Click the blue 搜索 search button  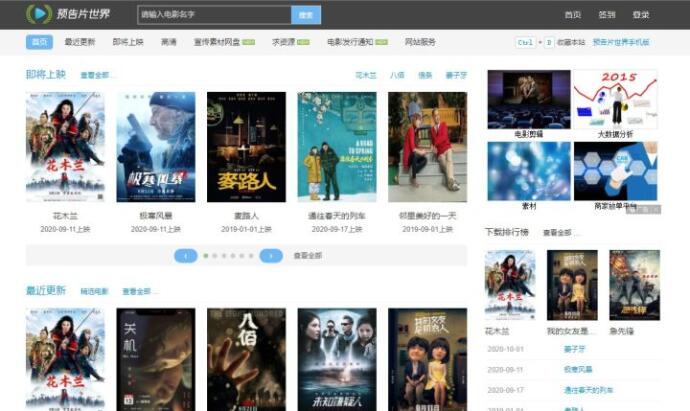[x=306, y=15]
